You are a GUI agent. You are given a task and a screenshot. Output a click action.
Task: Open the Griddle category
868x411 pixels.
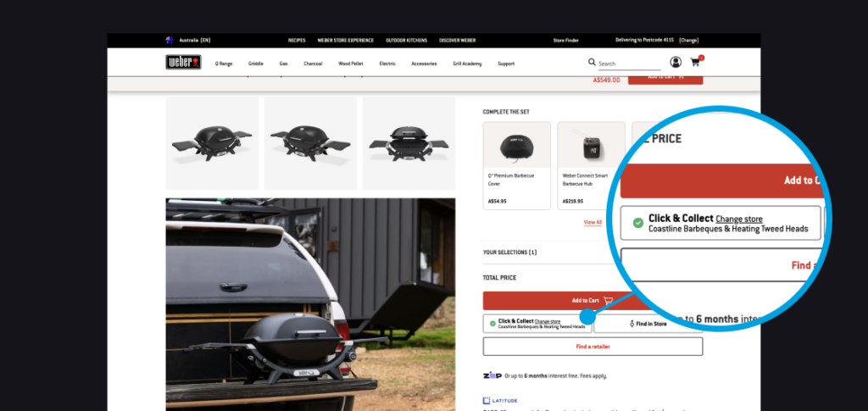(256, 64)
